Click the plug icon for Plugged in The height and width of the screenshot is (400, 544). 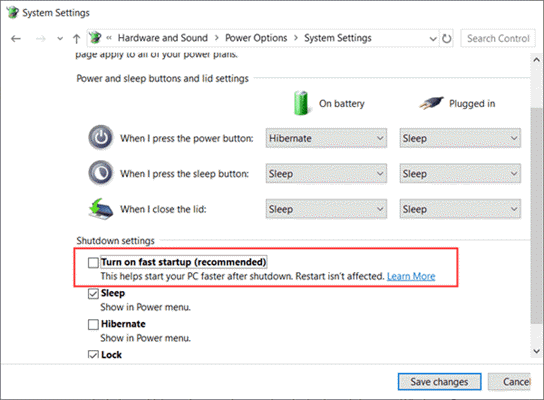coord(431,103)
